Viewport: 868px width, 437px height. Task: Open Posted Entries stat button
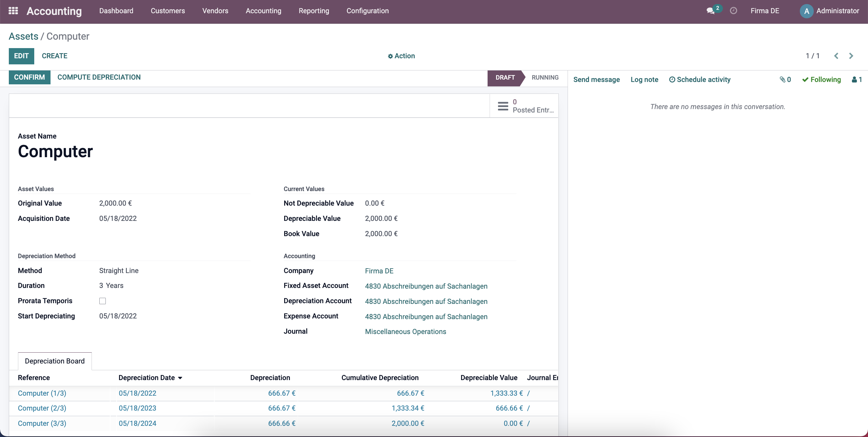[524, 106]
